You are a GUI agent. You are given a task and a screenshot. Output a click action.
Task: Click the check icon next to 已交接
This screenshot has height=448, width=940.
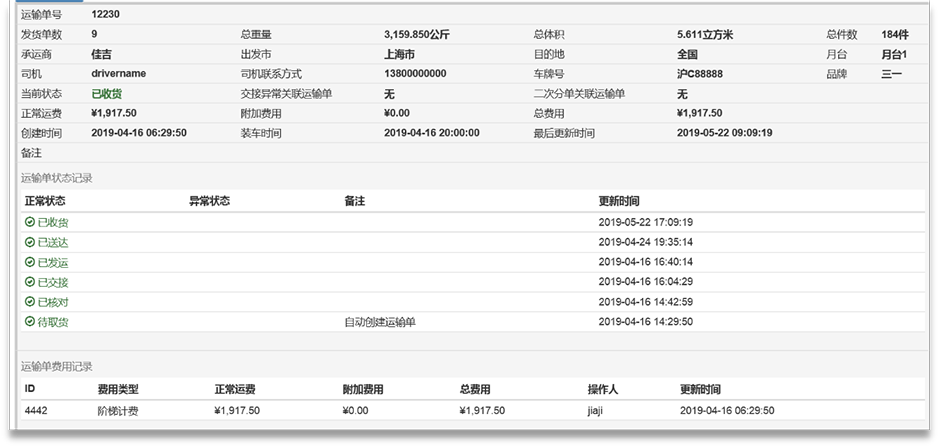[x=30, y=282]
